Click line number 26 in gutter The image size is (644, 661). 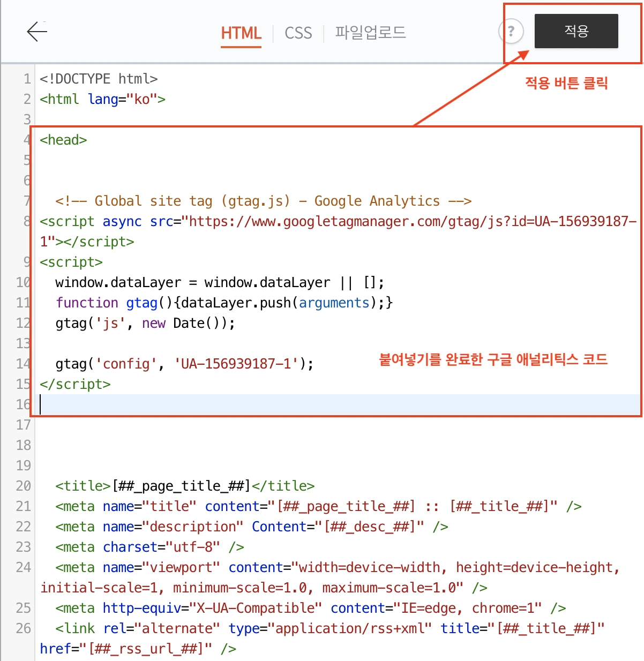[24, 628]
